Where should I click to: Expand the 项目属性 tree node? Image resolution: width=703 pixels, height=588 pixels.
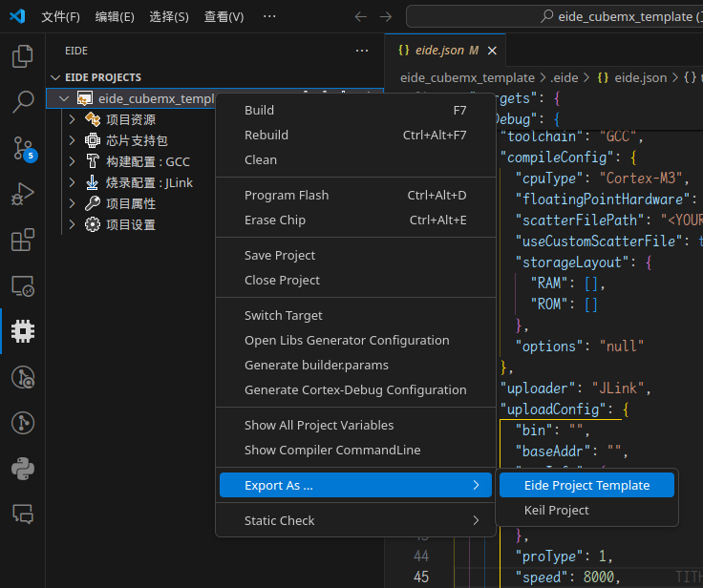tap(73, 203)
